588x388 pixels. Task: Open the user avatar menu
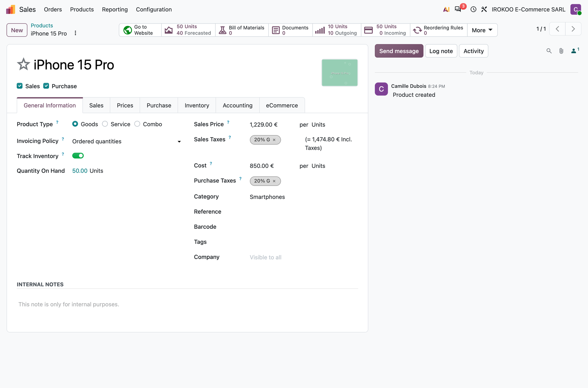pos(576,9)
